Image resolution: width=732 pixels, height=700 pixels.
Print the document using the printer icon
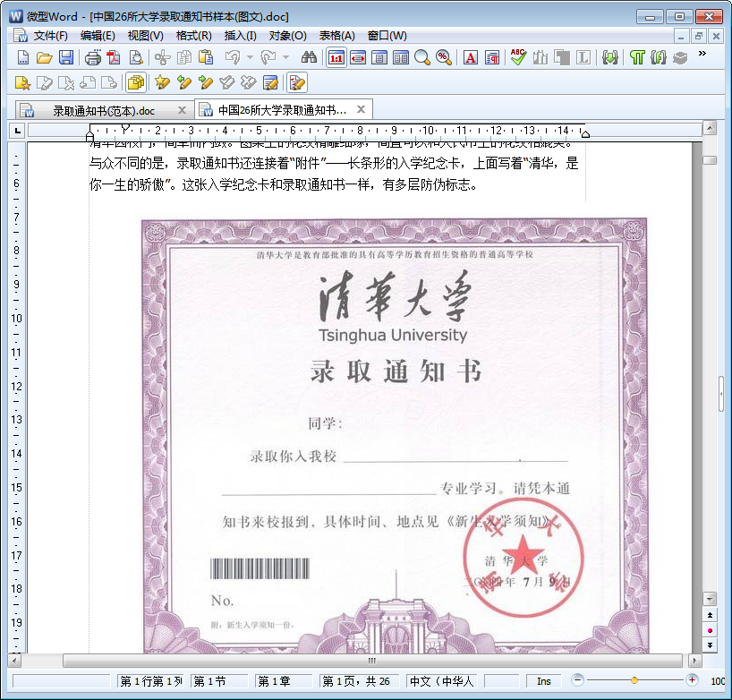pos(92,58)
